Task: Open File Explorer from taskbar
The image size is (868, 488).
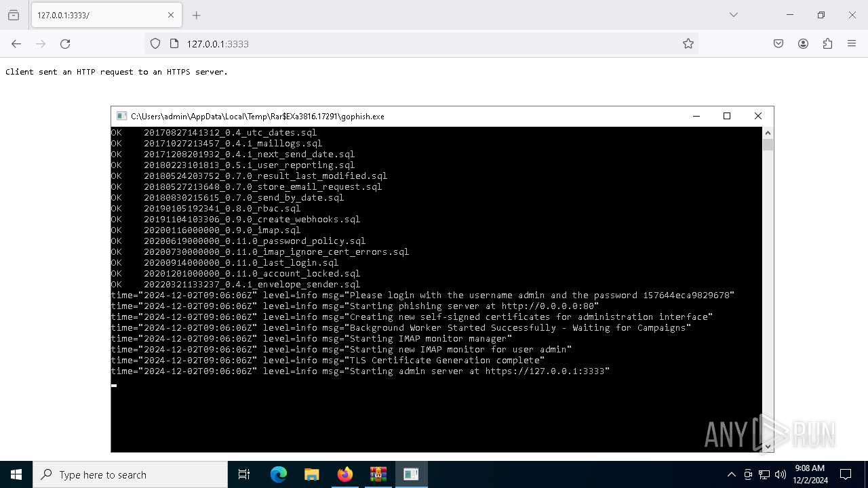Action: tap(311, 474)
